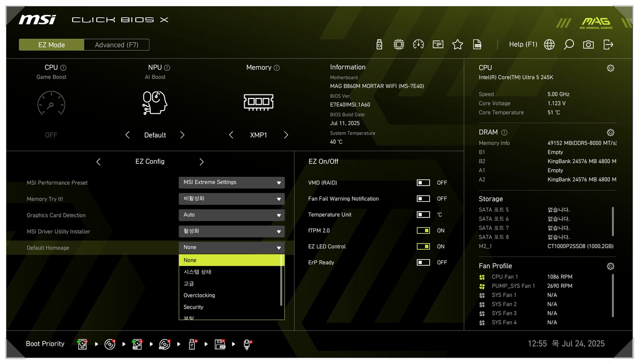Screen dimensions: 639x364
Task: Open the M-Flash USB drive icon
Action: click(380, 45)
